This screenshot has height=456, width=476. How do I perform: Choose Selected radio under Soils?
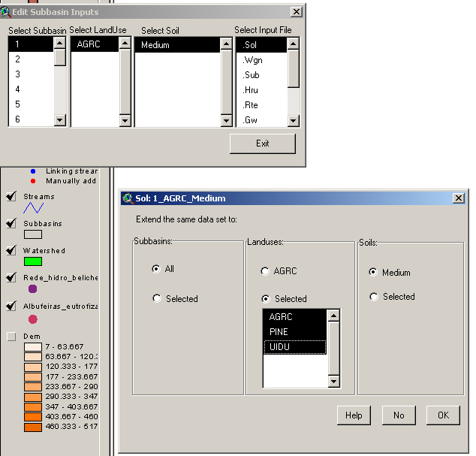click(374, 297)
